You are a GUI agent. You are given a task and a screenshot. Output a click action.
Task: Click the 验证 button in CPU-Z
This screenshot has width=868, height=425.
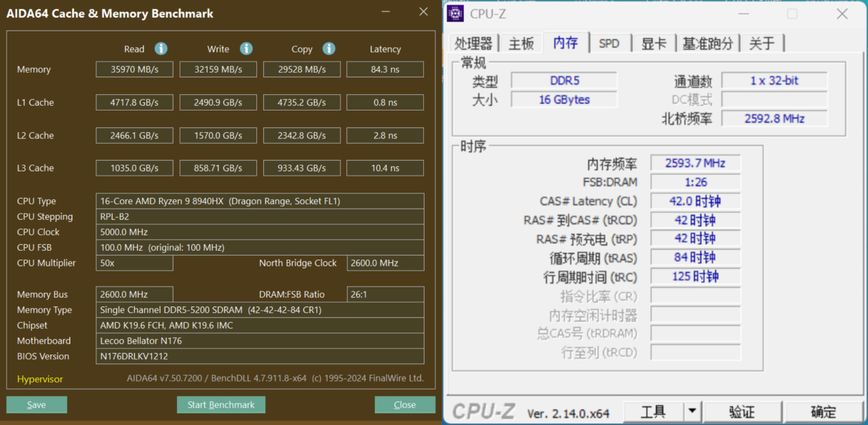742,411
